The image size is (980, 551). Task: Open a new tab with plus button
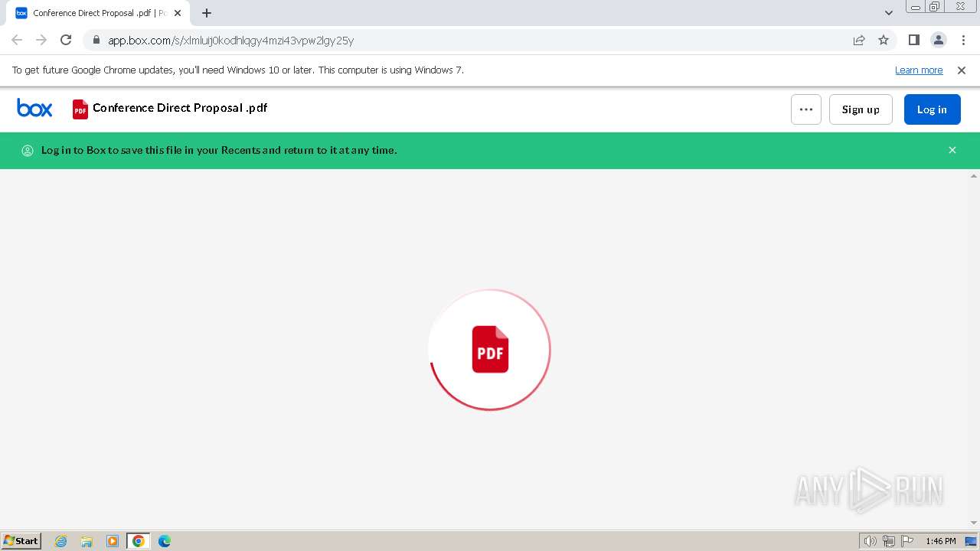tap(207, 13)
